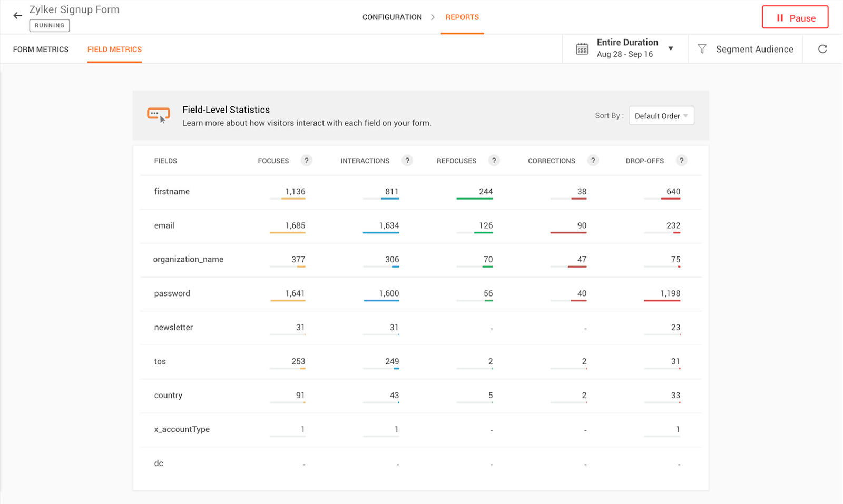This screenshot has height=504, width=843.
Task: Select the Field Metrics tab
Action: [x=114, y=50]
